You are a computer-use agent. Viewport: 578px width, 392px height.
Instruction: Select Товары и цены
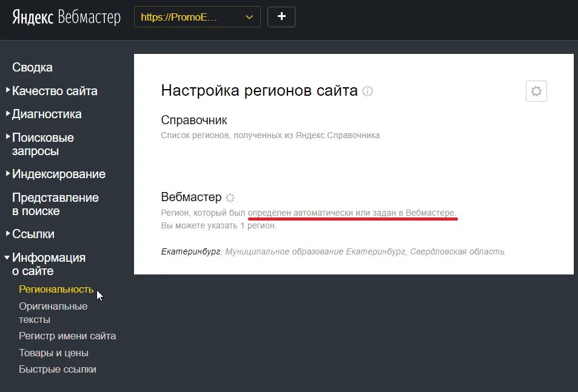tap(53, 353)
